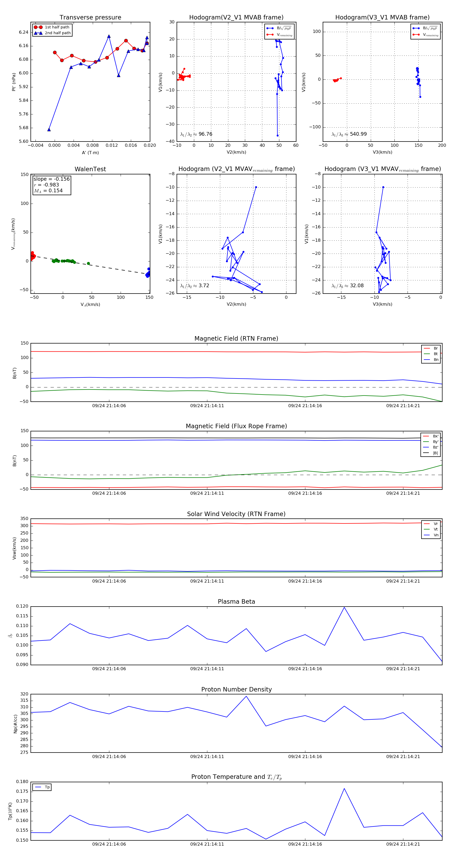Click the 'Vt' legend entry
The width and height of the screenshot is (473, 868).
(431, 529)
